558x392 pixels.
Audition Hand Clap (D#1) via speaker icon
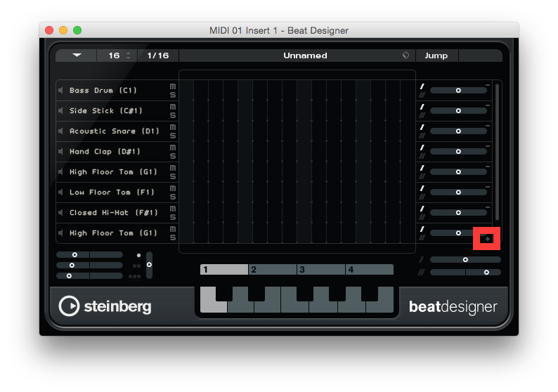(61, 152)
